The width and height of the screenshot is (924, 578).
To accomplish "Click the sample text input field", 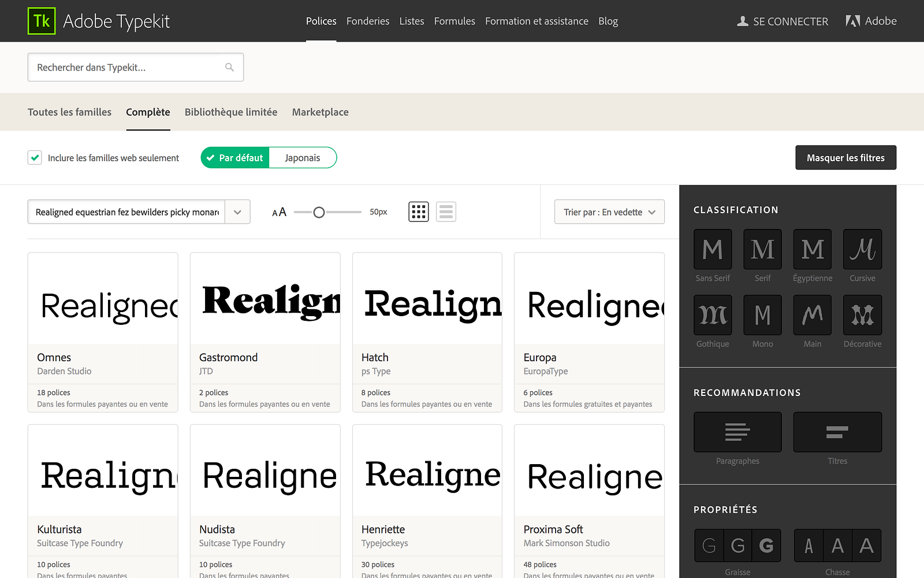I will pyautogui.click(x=126, y=212).
